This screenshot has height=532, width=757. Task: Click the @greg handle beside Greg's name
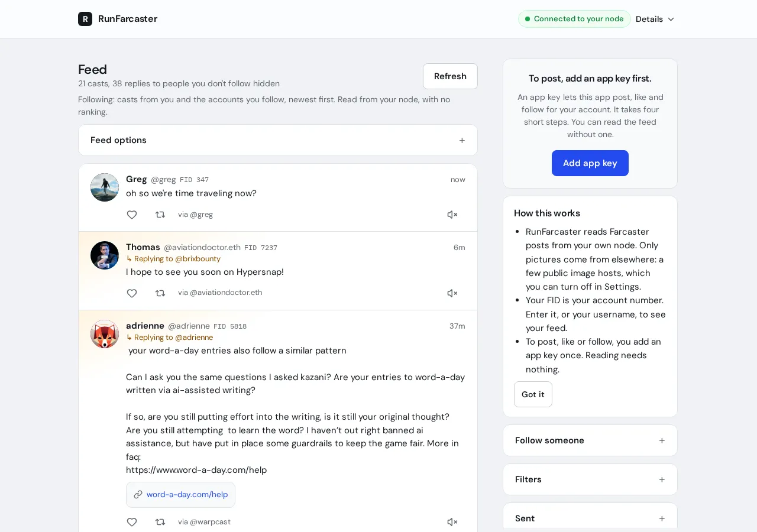click(163, 180)
